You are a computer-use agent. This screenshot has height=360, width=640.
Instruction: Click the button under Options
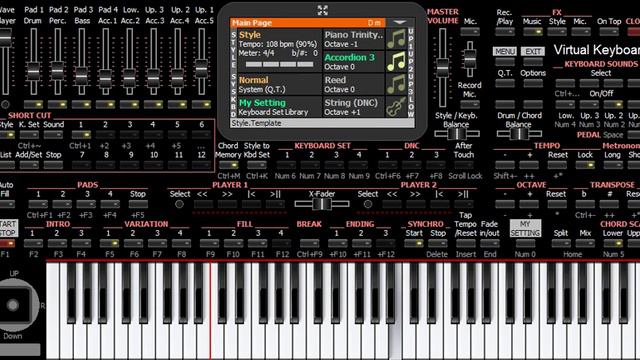[x=533, y=83]
